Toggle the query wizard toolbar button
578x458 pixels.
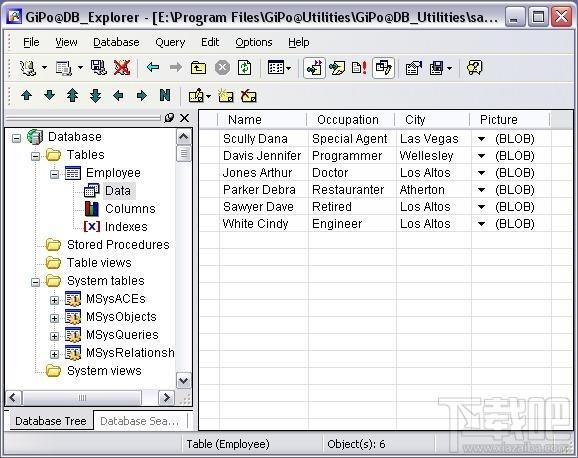[x=314, y=68]
